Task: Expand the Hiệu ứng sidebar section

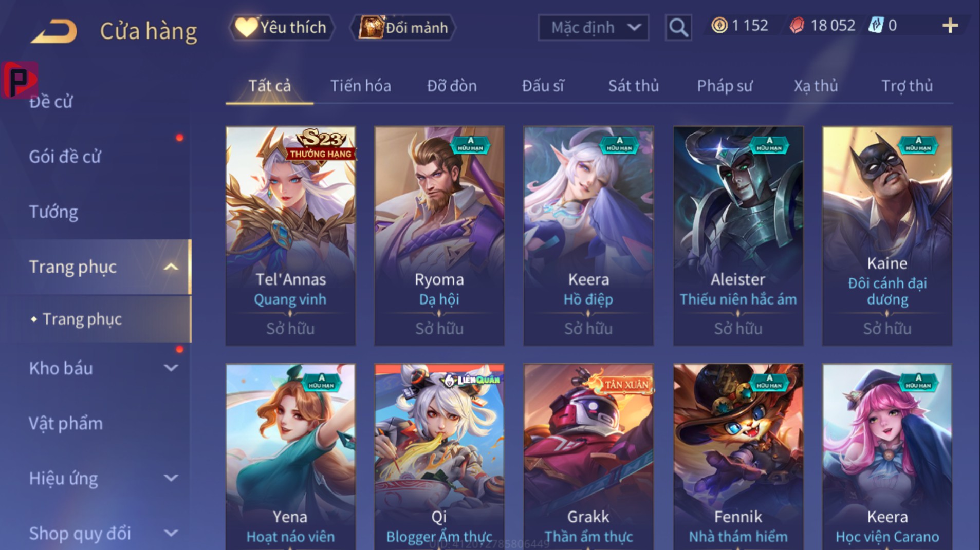Action: 171,478
